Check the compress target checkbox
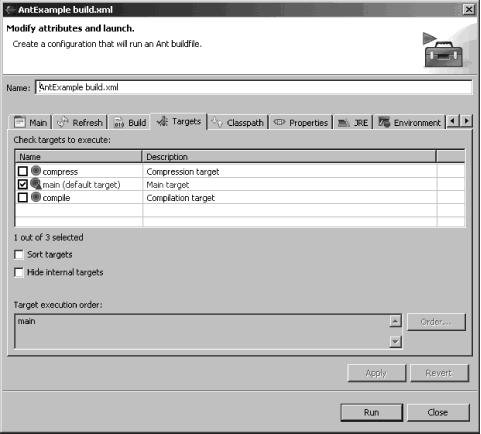 [23, 171]
